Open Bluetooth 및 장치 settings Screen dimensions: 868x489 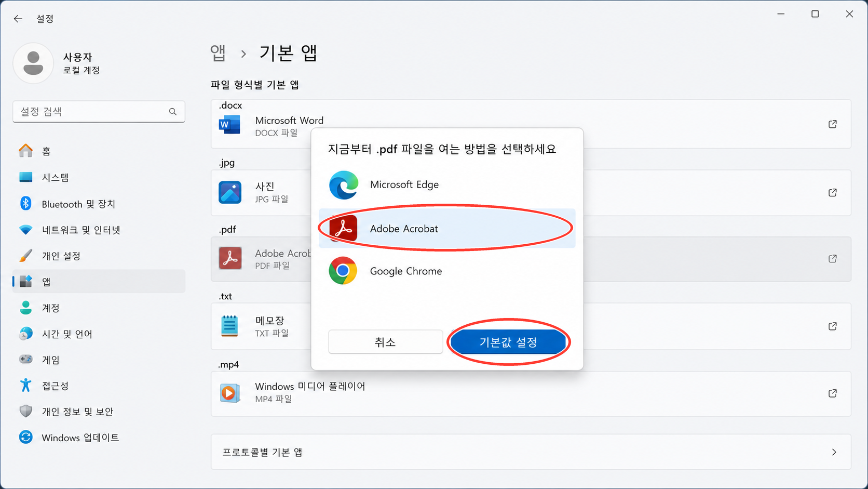tap(99, 204)
